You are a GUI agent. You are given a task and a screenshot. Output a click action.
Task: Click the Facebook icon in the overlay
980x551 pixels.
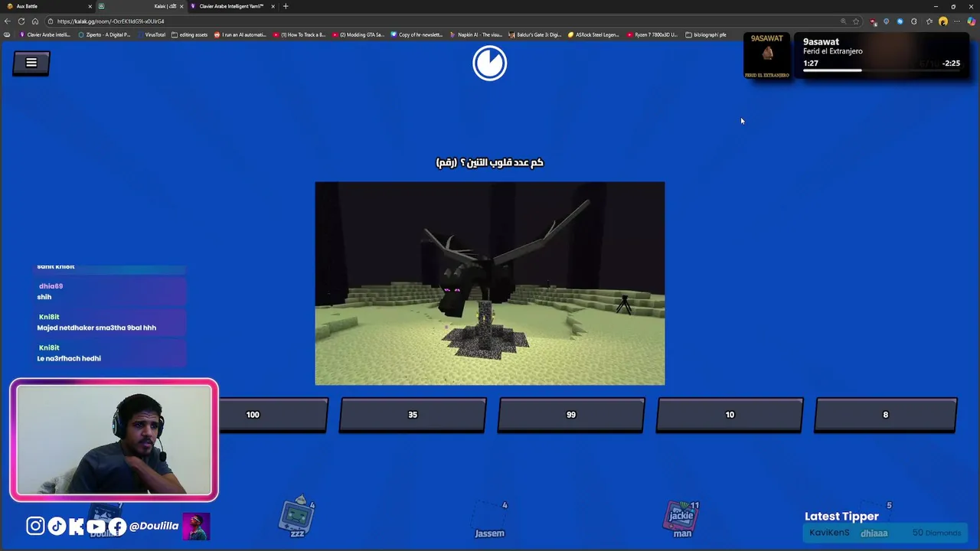pos(117,526)
